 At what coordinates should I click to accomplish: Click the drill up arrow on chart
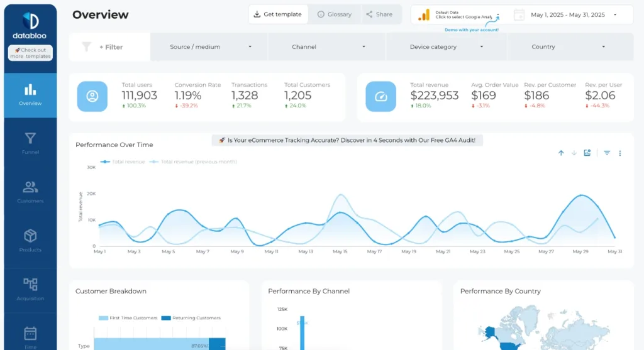pyautogui.click(x=561, y=153)
